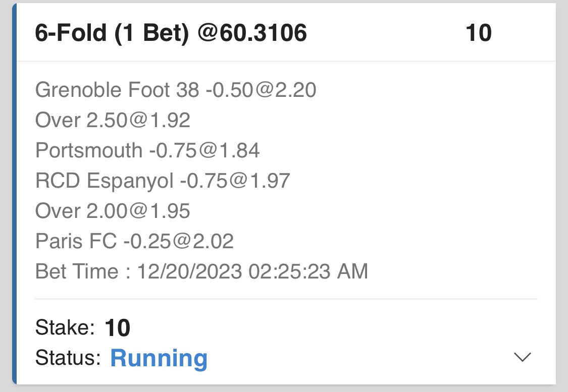Image resolution: width=568 pixels, height=392 pixels.
Task: Click the Status label
Action: [69, 358]
